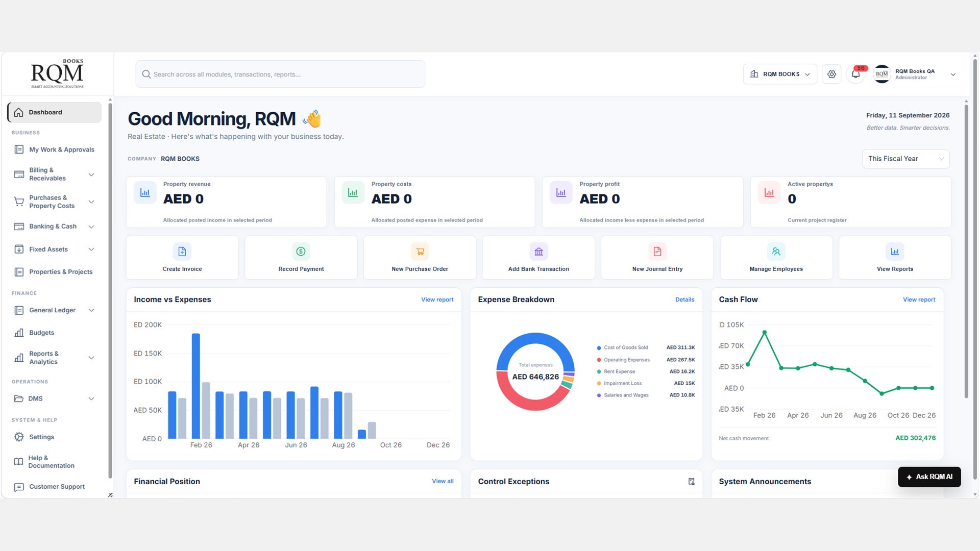Image resolution: width=980 pixels, height=551 pixels.
Task: Click View report on Income vs Expenses
Action: tap(437, 300)
